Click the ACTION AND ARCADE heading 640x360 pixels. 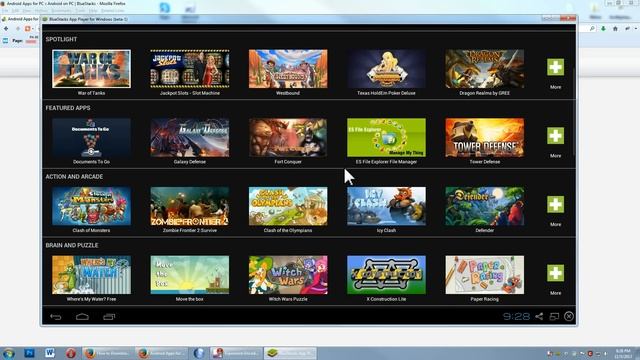(x=74, y=176)
